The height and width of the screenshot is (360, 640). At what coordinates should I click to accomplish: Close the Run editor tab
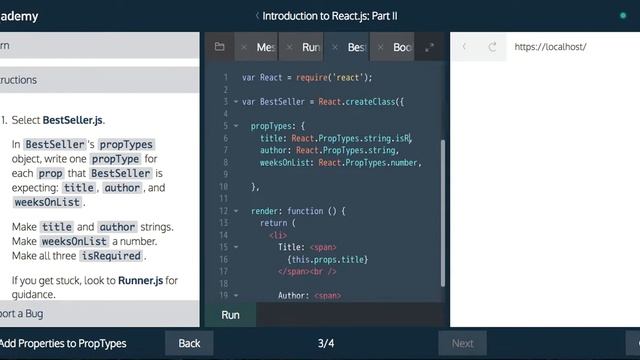point(289,47)
